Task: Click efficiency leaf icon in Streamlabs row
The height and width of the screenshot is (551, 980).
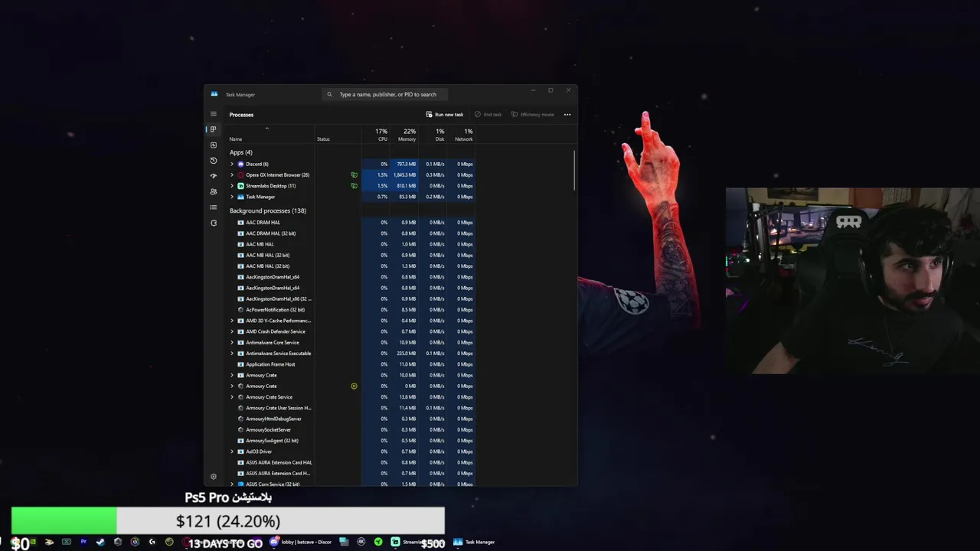Action: 354,186
